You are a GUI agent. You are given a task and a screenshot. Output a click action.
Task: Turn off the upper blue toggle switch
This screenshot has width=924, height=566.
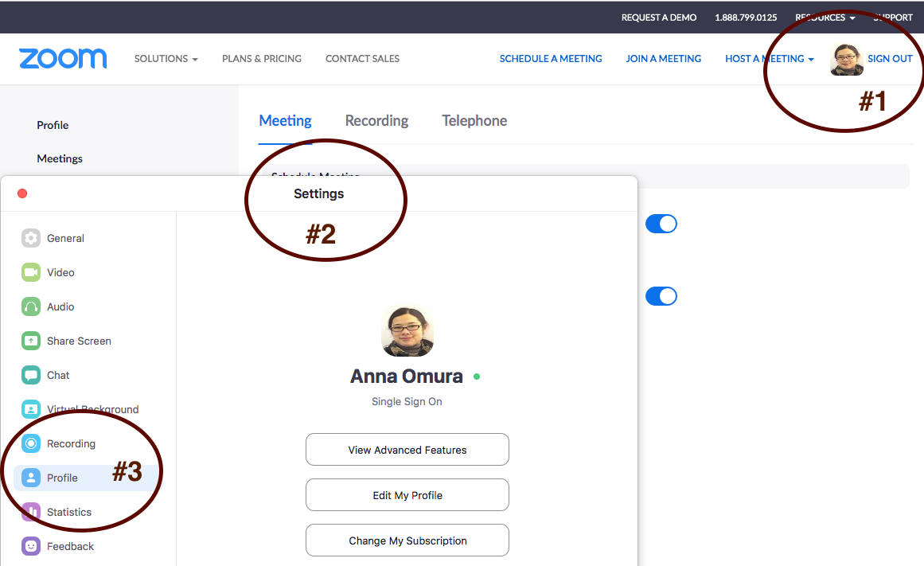(661, 224)
